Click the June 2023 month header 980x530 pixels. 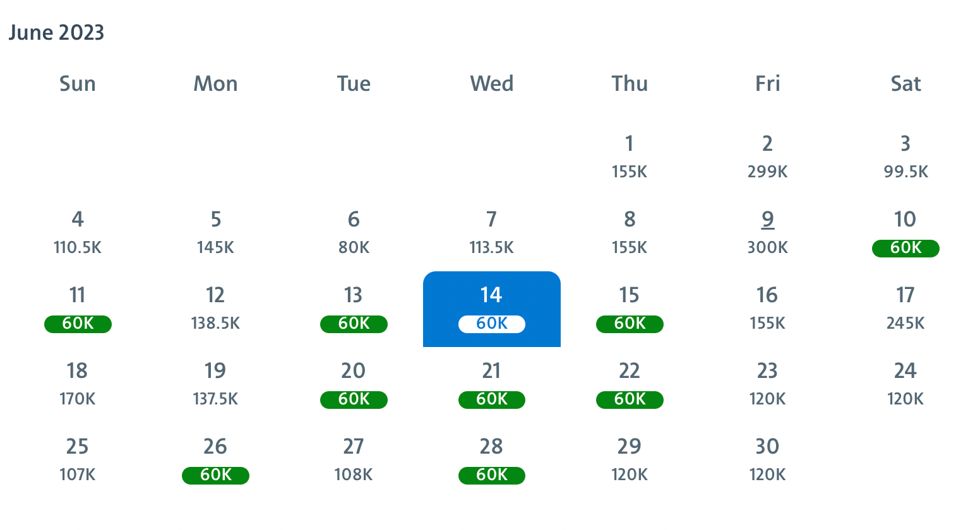(56, 32)
